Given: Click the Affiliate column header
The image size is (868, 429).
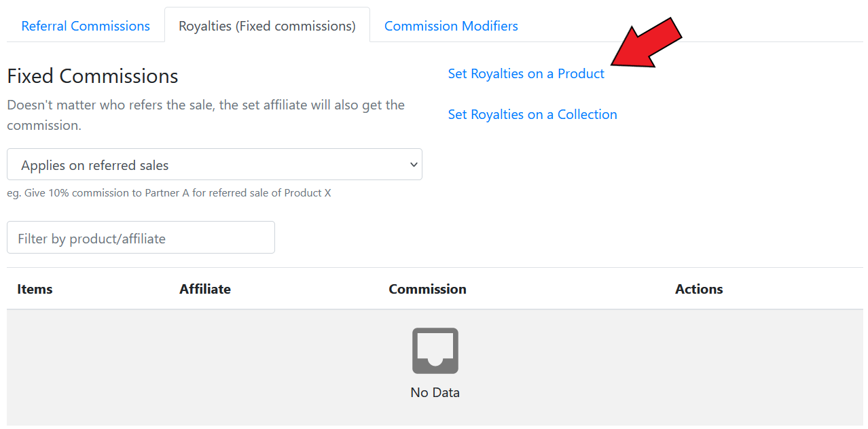Looking at the screenshot, I should 205,289.
